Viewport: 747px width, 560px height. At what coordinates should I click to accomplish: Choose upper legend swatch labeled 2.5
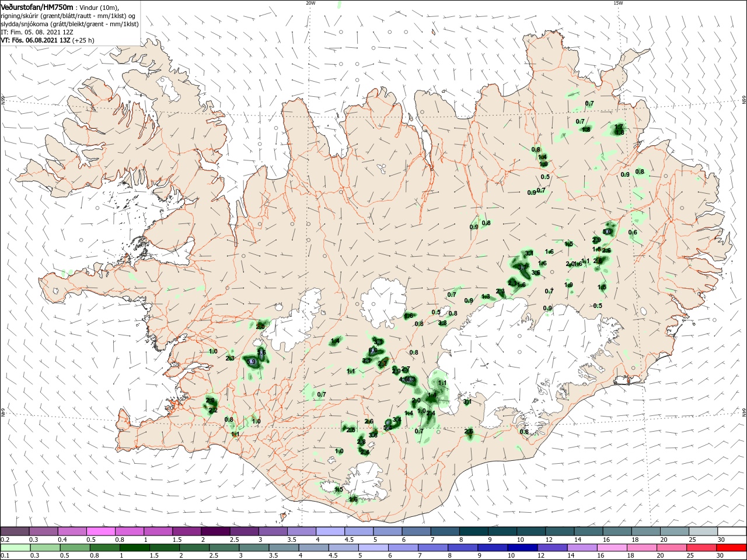[245, 531]
